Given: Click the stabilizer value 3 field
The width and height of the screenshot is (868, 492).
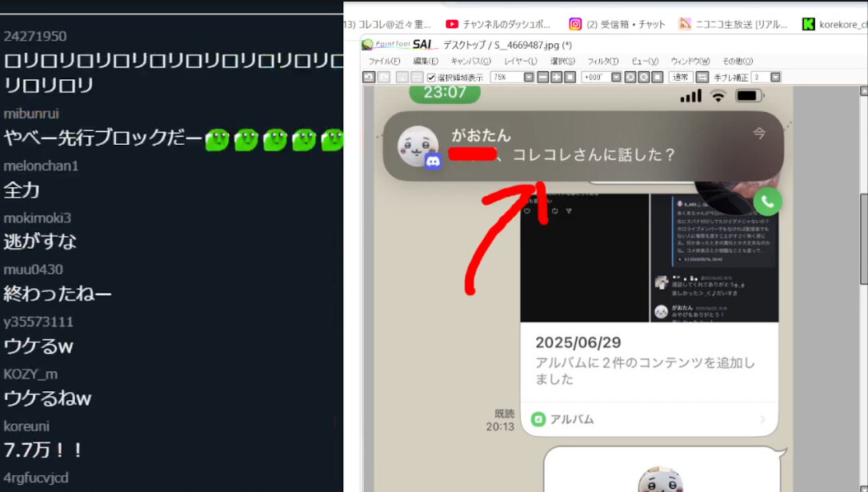Looking at the screenshot, I should coord(761,78).
